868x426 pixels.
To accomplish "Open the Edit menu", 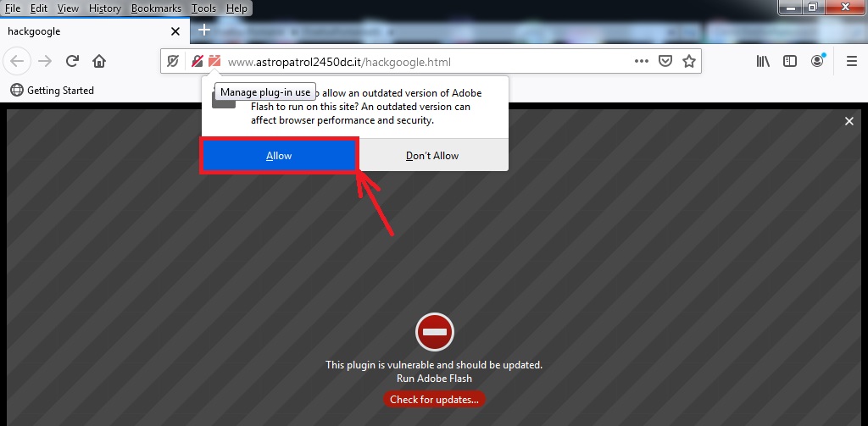I will [39, 8].
